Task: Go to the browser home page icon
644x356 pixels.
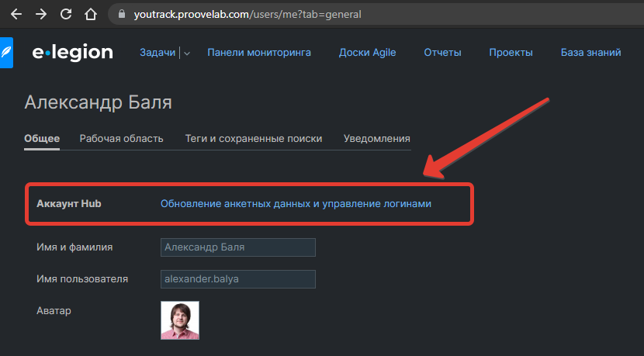Action: click(x=91, y=14)
